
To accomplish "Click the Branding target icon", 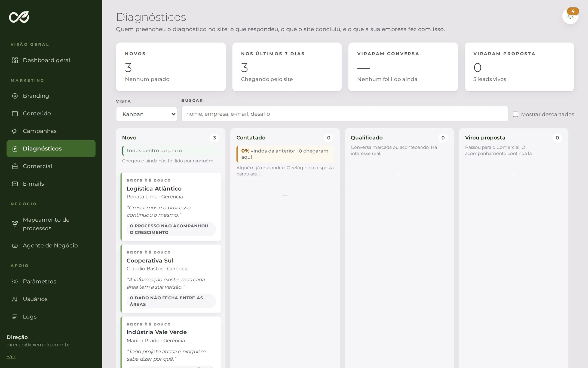I will pos(15,96).
